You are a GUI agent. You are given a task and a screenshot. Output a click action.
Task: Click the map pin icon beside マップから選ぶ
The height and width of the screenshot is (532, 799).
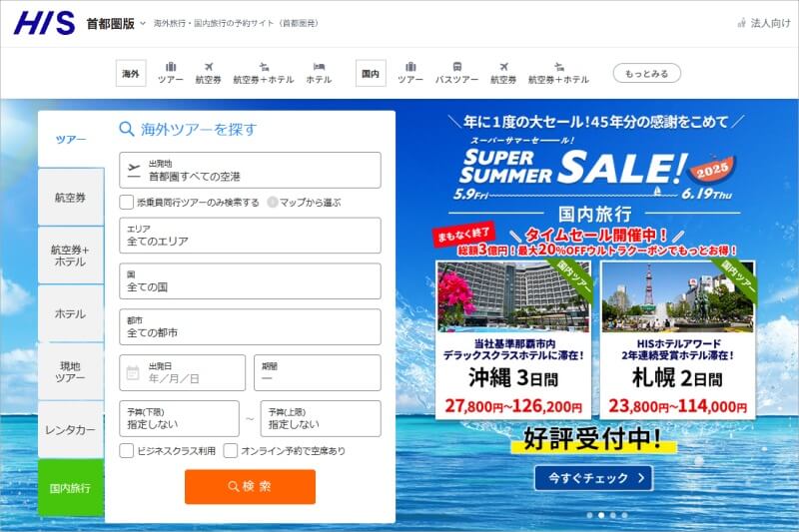point(273,202)
